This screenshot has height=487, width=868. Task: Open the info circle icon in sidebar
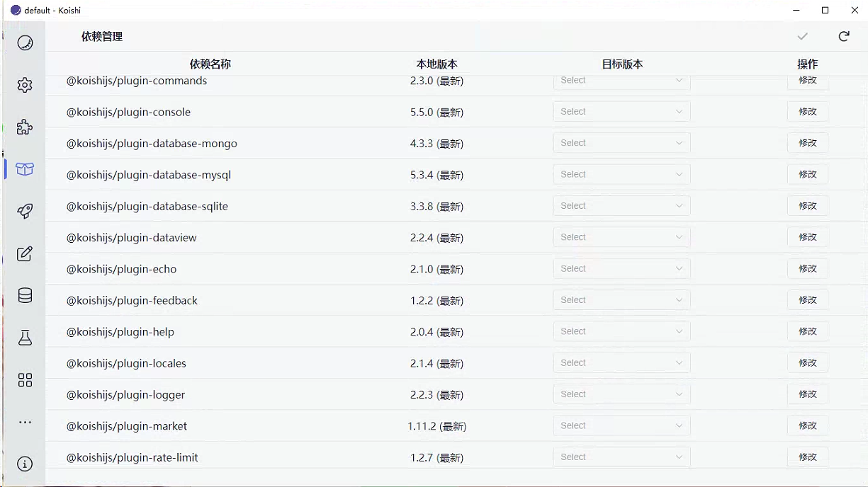coord(25,464)
